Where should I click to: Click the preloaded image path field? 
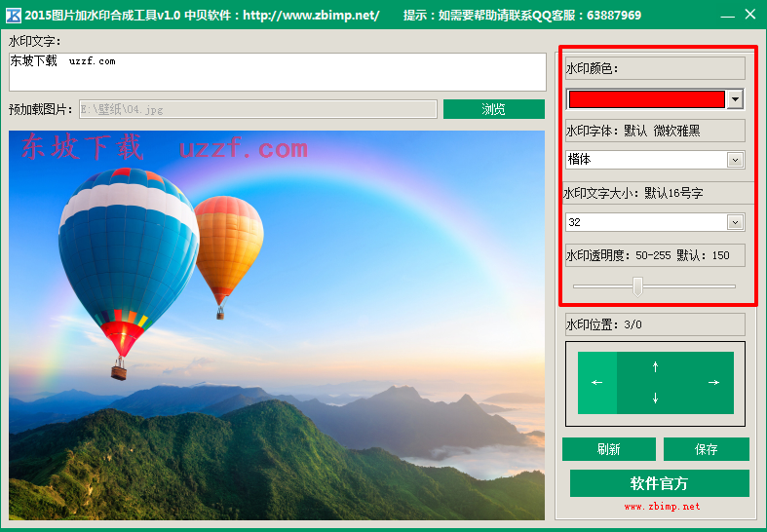(x=258, y=109)
